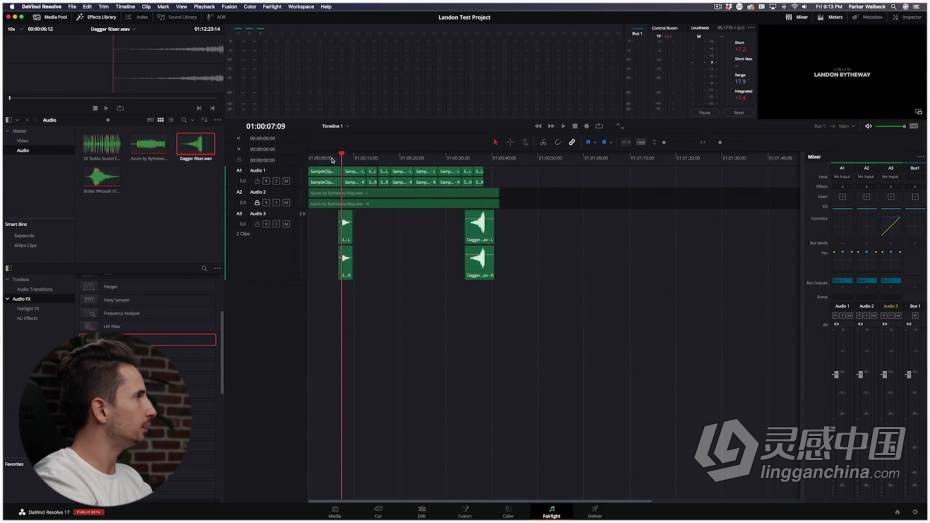Switch media pool to thumbnail view
This screenshot has width=930, height=523.
(x=160, y=120)
